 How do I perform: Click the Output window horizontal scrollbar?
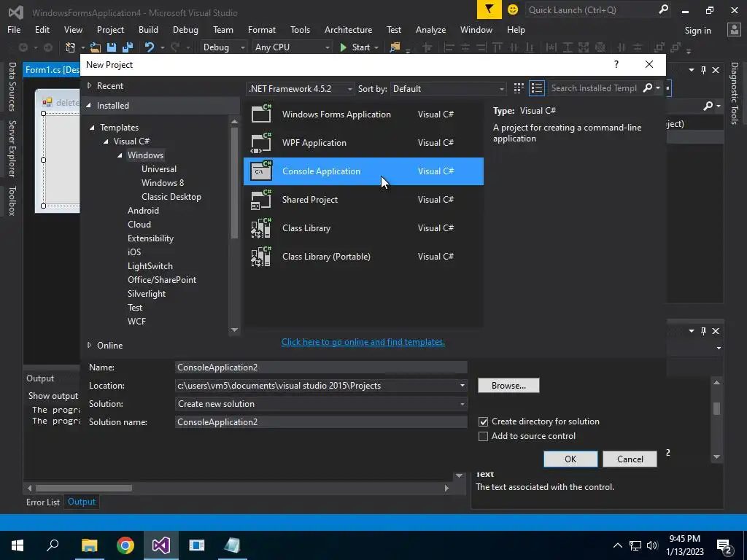(x=84, y=488)
